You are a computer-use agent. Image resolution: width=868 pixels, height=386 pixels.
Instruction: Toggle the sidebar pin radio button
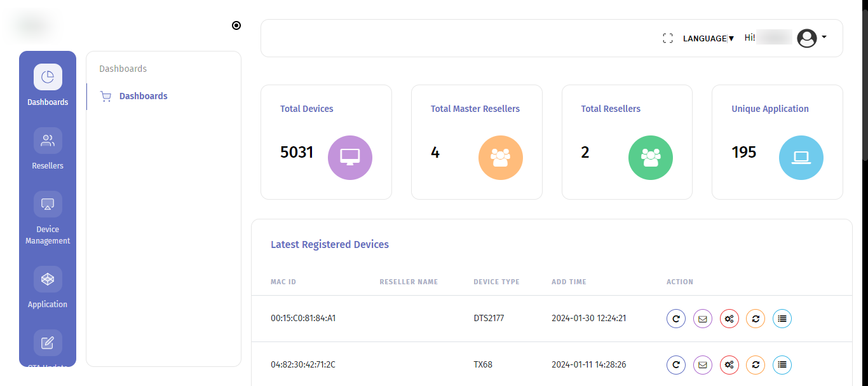[x=236, y=25]
